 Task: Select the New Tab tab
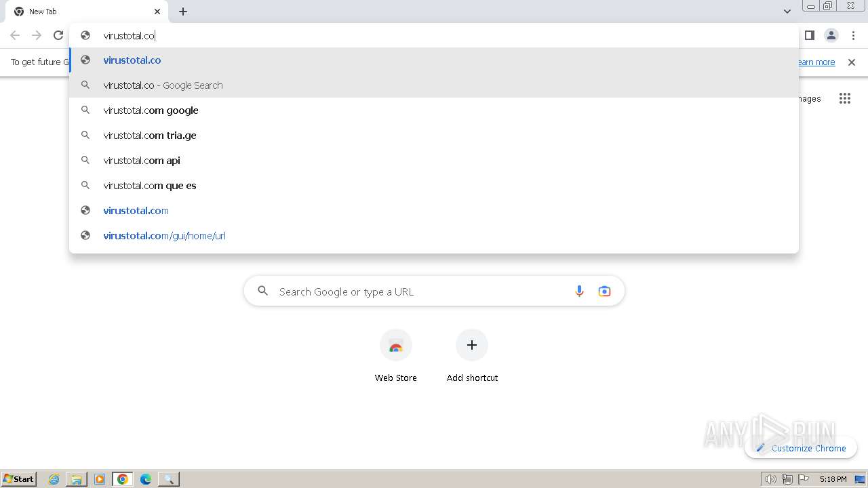(86, 12)
